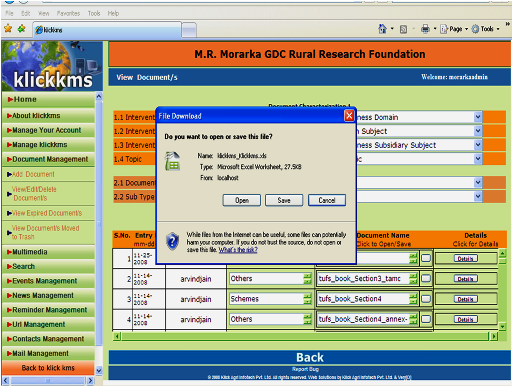Click the Favorites star icon
This screenshot has width=512, height=386.
tap(8, 29)
